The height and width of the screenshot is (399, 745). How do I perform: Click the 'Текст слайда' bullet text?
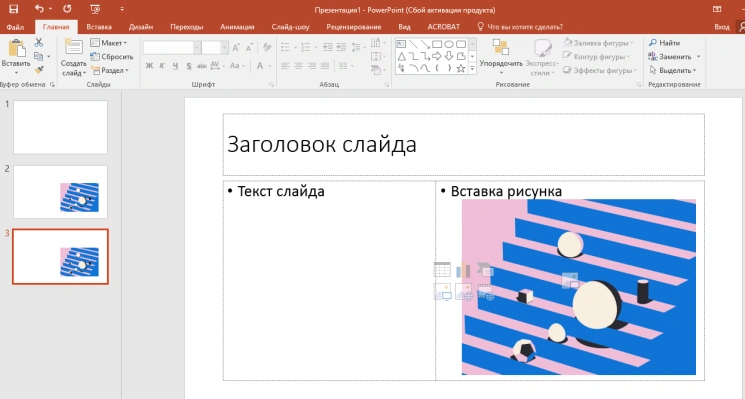point(281,191)
